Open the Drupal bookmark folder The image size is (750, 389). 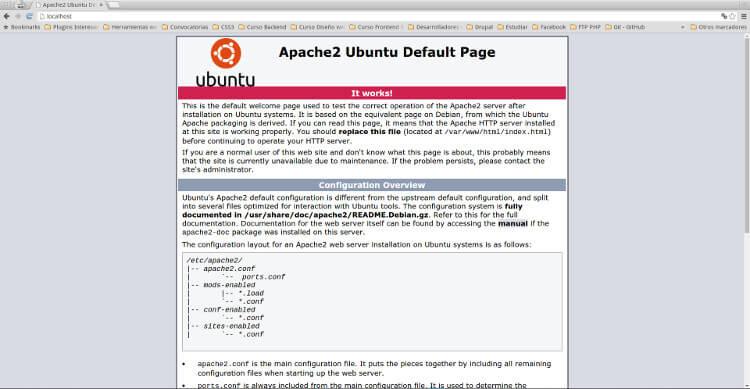479,27
